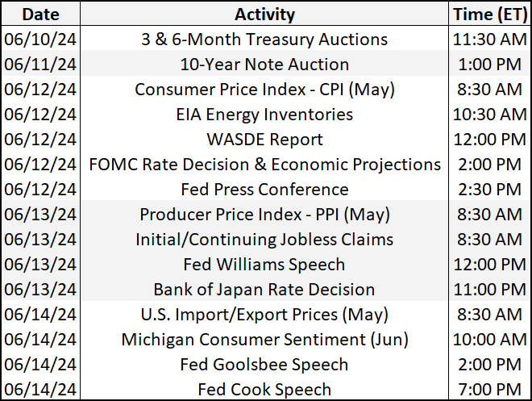Click the Date column header
Image resolution: width=532 pixels, height=401 pixels.
(42, 15)
